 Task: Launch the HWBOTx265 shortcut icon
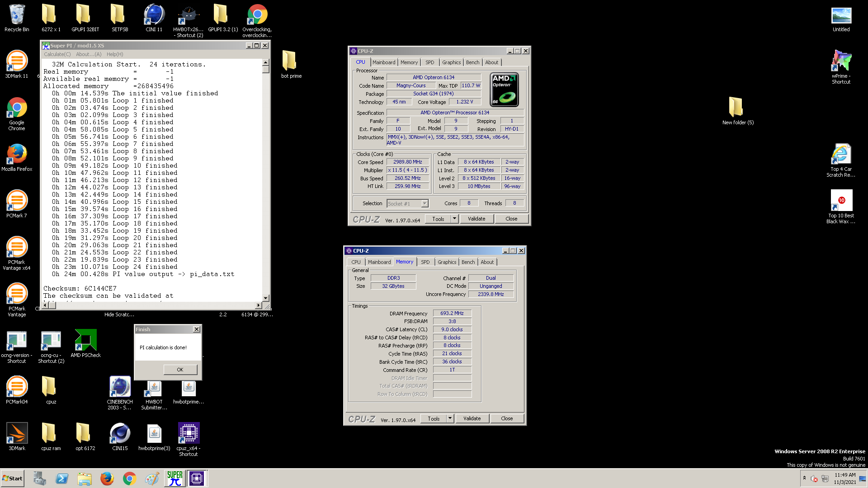point(189,21)
